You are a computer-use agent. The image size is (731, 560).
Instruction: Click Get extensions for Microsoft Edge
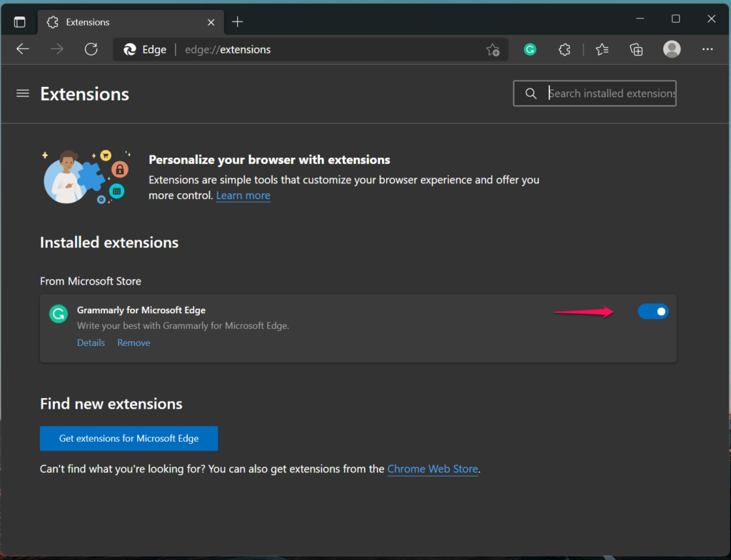128,438
